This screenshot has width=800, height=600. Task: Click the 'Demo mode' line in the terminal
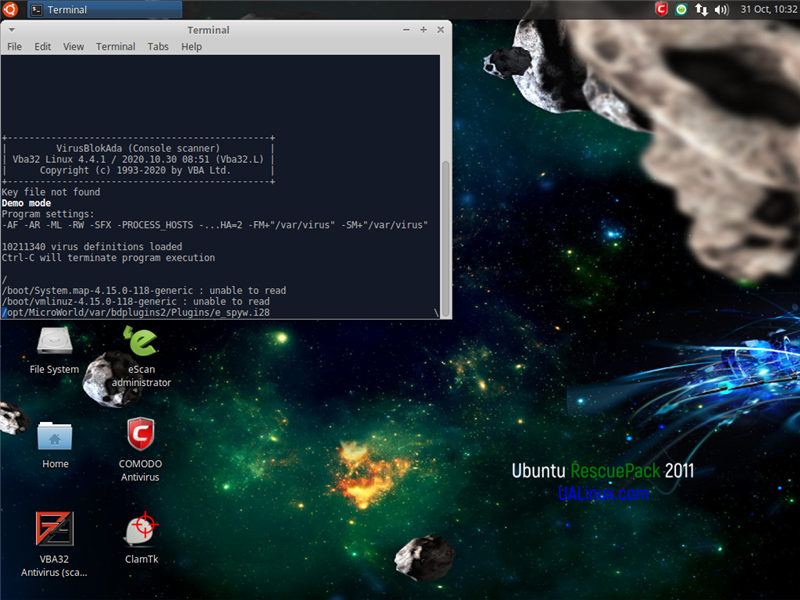coord(27,203)
